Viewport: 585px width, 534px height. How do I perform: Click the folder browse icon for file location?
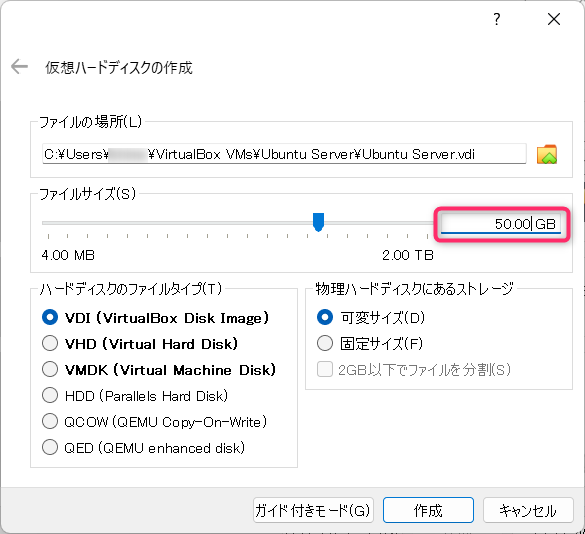click(x=547, y=154)
